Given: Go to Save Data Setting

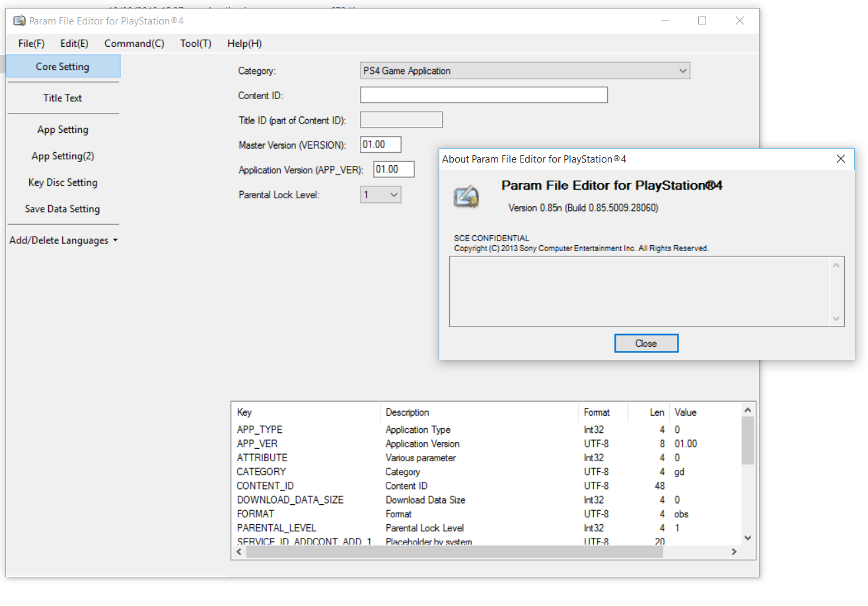Looking at the screenshot, I should (63, 209).
